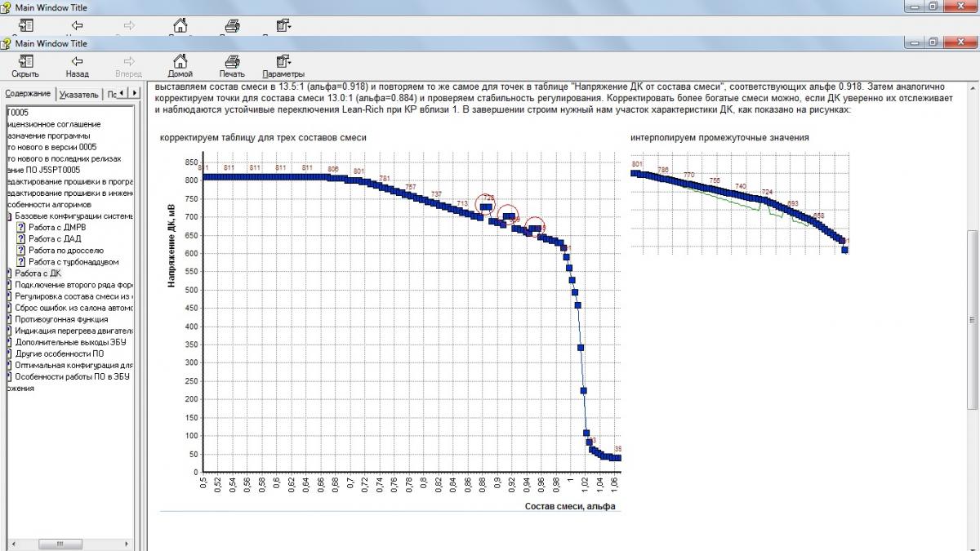The image size is (980, 551).
Task: Click the axis label Состав смеси, альфа
Action: tap(570, 507)
